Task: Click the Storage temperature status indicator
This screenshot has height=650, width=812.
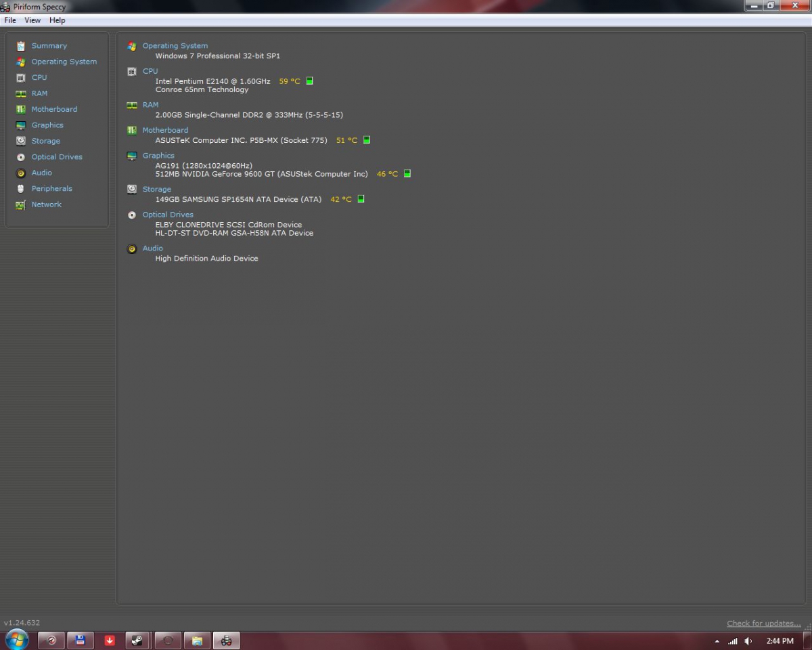Action: (x=361, y=199)
